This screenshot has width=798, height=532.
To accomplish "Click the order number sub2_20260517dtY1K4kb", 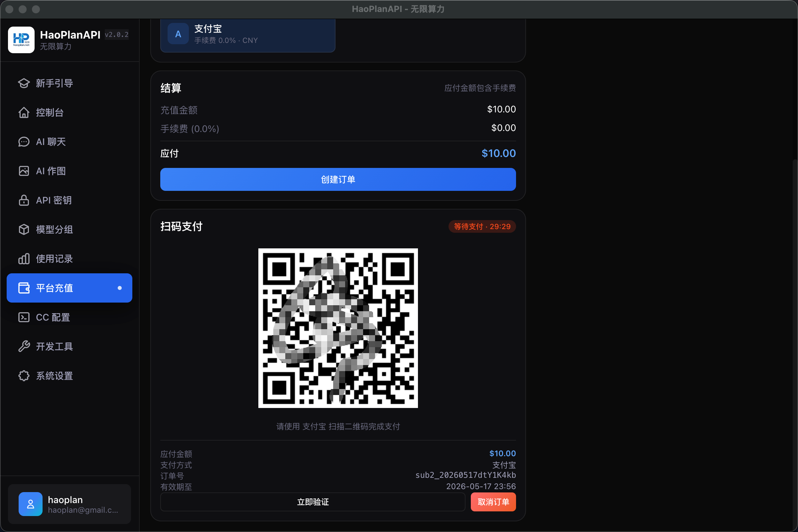I will pyautogui.click(x=465, y=475).
